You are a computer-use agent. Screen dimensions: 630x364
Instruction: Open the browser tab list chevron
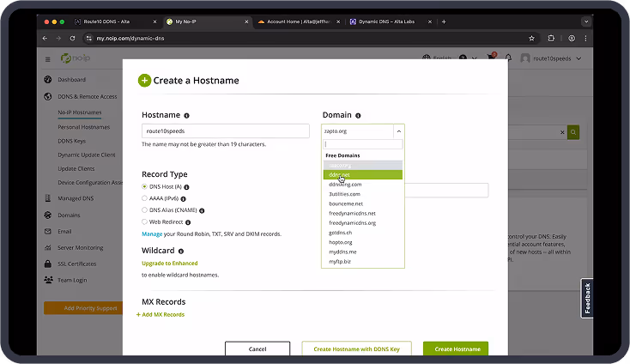coord(586,21)
